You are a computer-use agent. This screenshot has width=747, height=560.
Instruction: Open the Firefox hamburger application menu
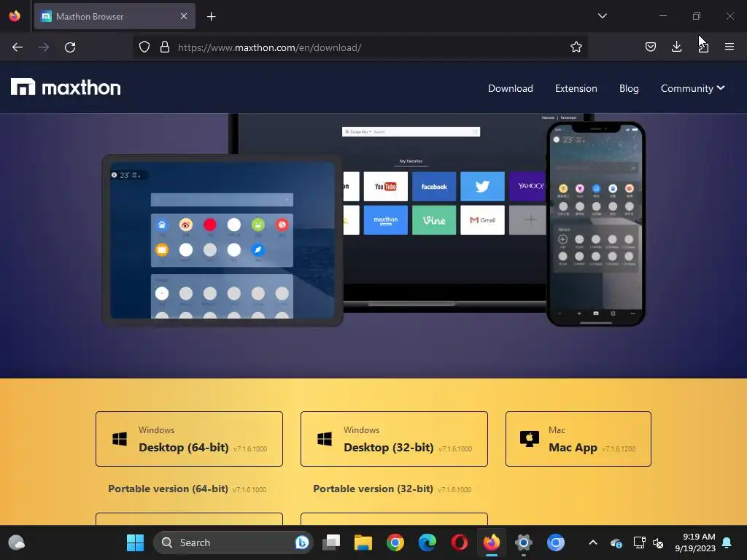click(729, 47)
